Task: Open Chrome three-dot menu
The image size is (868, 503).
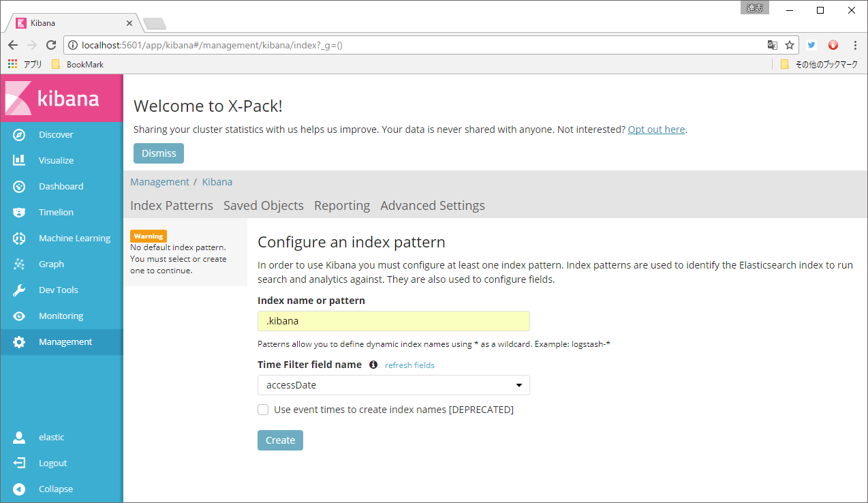Action: tap(855, 45)
